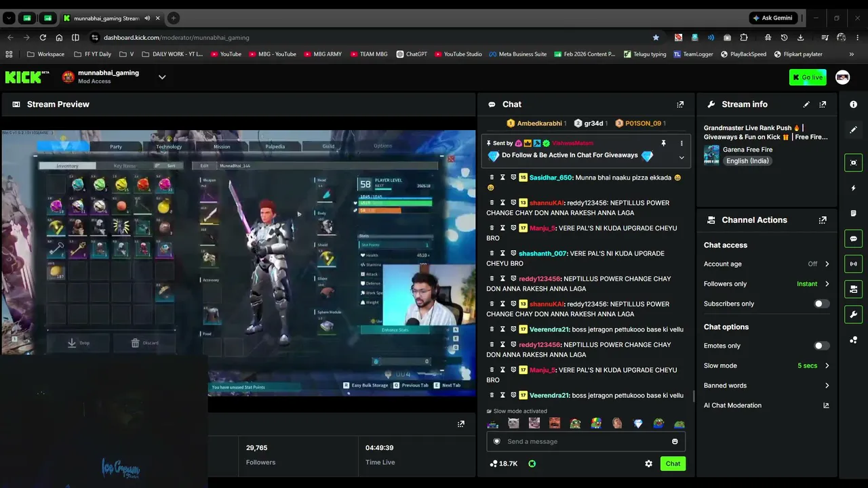868x488 pixels.
Task: Toggle Emotes only chat mode
Action: 821,346
